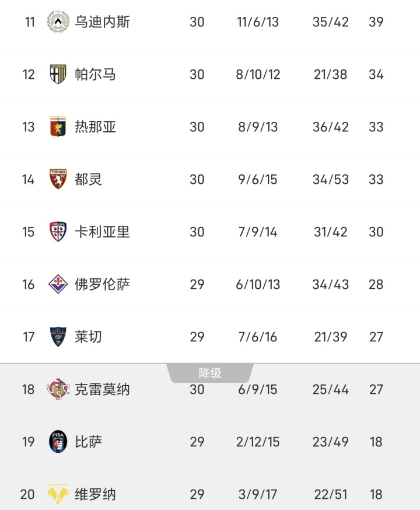
Task: Tap the Genoa club crest
Action: (58, 127)
